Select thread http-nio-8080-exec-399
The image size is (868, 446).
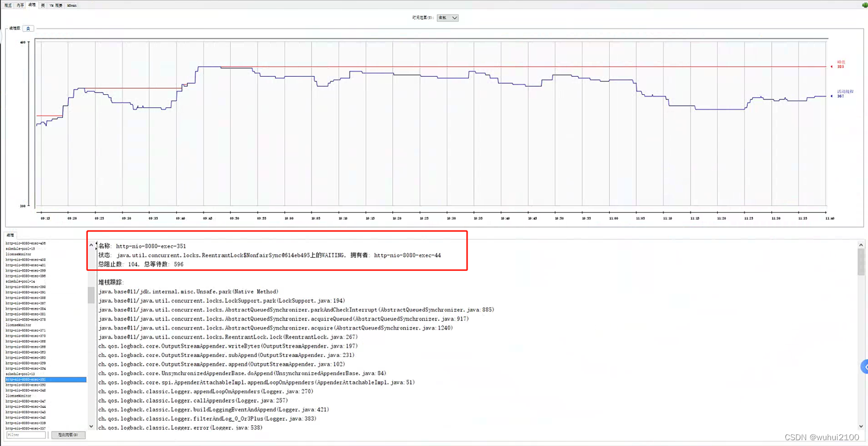[25, 270]
